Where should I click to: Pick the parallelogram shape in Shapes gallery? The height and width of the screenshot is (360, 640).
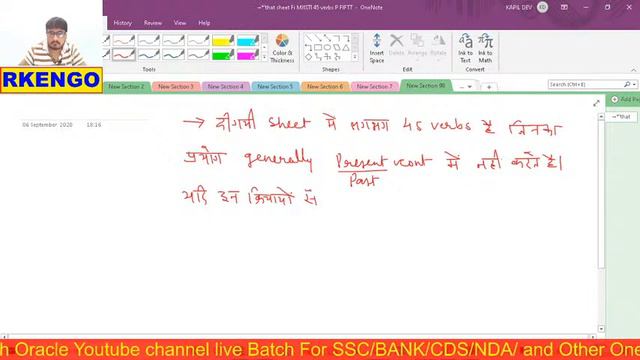(x=336, y=48)
